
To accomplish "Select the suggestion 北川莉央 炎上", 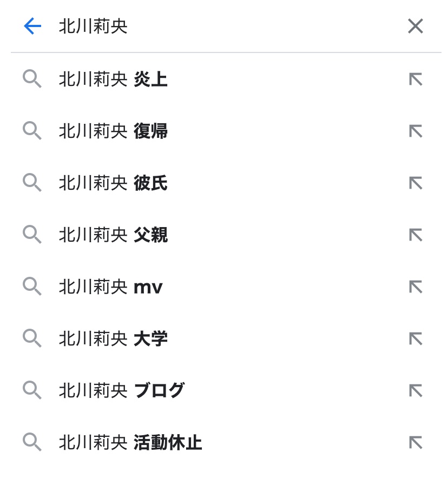I will click(113, 80).
